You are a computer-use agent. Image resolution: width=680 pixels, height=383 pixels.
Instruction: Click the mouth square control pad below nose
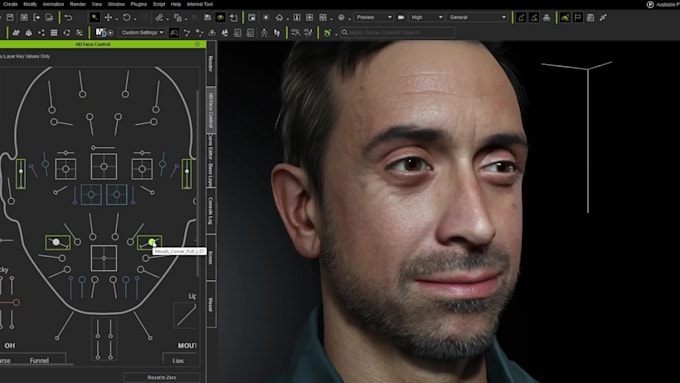point(104,258)
